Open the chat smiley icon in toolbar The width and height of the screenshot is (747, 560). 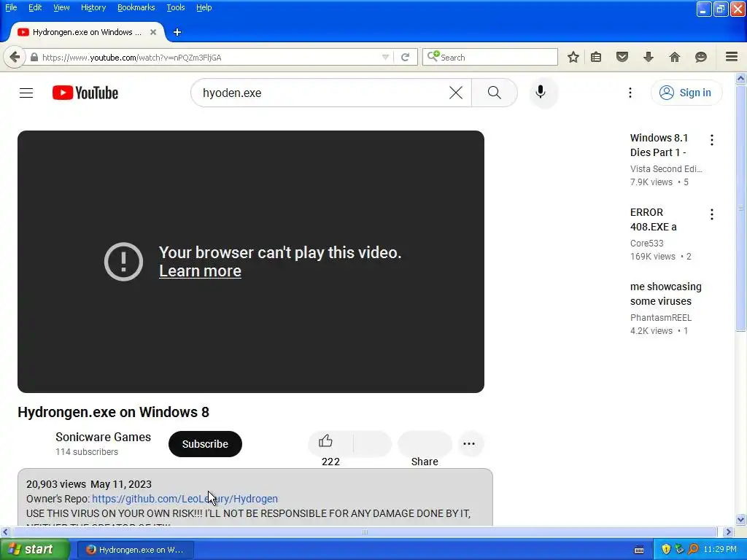pos(701,57)
